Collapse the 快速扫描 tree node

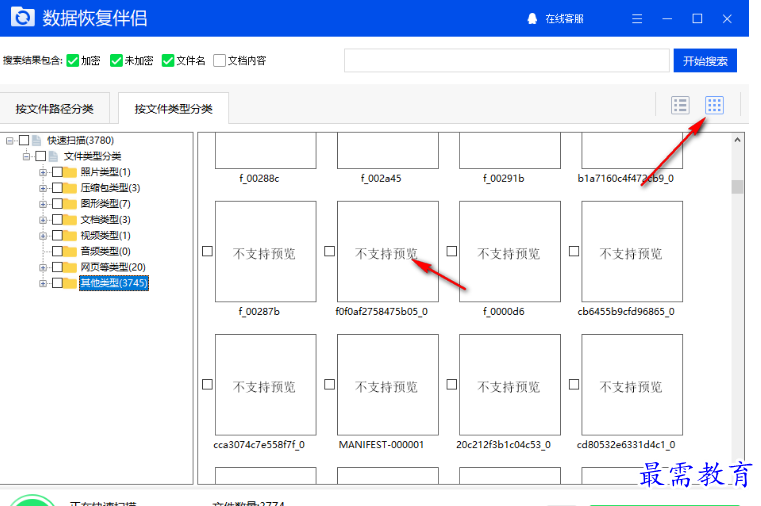pyautogui.click(x=10, y=141)
